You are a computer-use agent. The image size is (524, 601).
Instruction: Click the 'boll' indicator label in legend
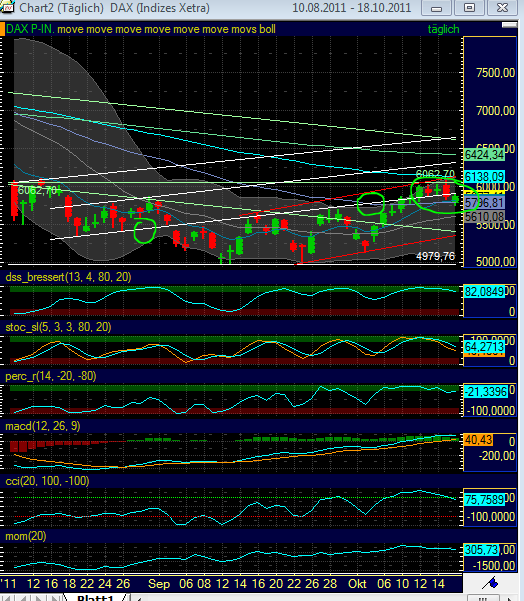(267, 29)
